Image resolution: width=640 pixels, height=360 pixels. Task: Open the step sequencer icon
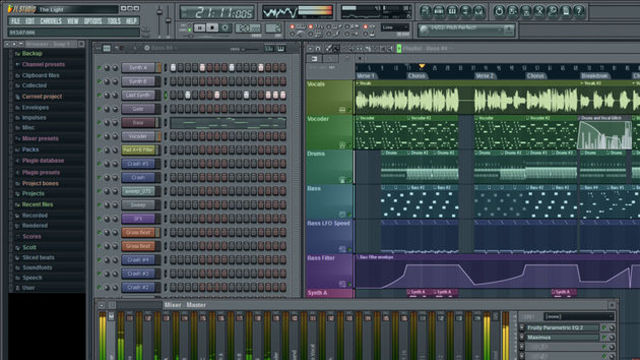[439, 11]
